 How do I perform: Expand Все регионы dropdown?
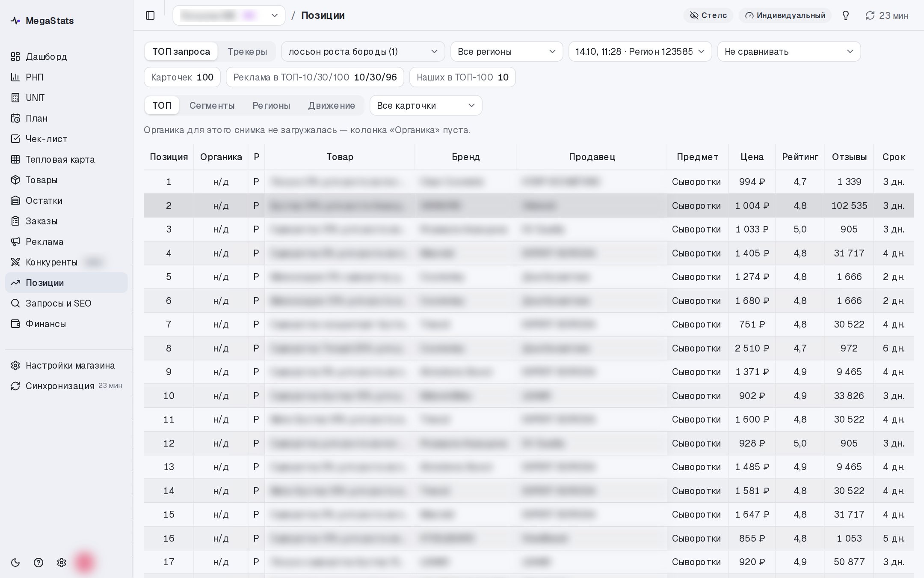tap(506, 51)
